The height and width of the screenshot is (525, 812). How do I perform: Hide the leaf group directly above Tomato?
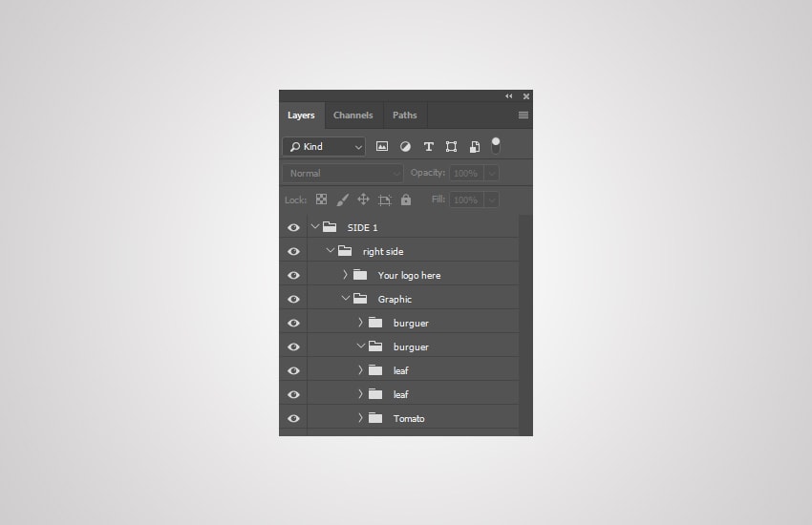[293, 394]
